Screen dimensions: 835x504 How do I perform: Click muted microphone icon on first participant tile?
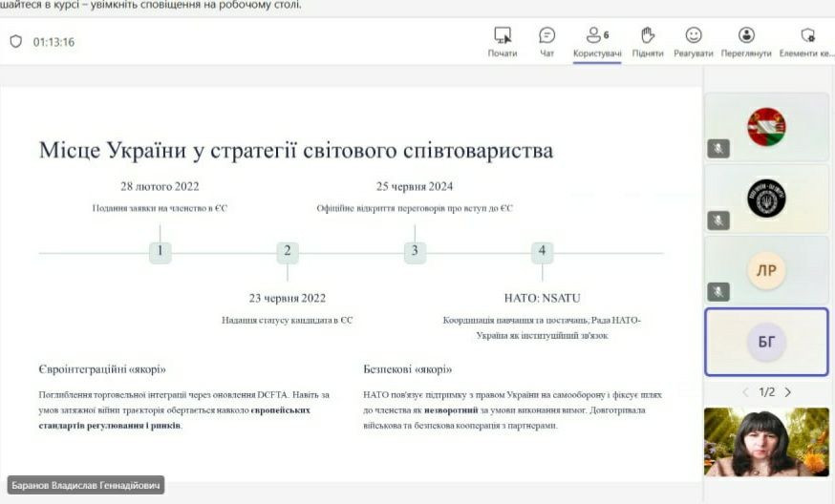tap(718, 148)
